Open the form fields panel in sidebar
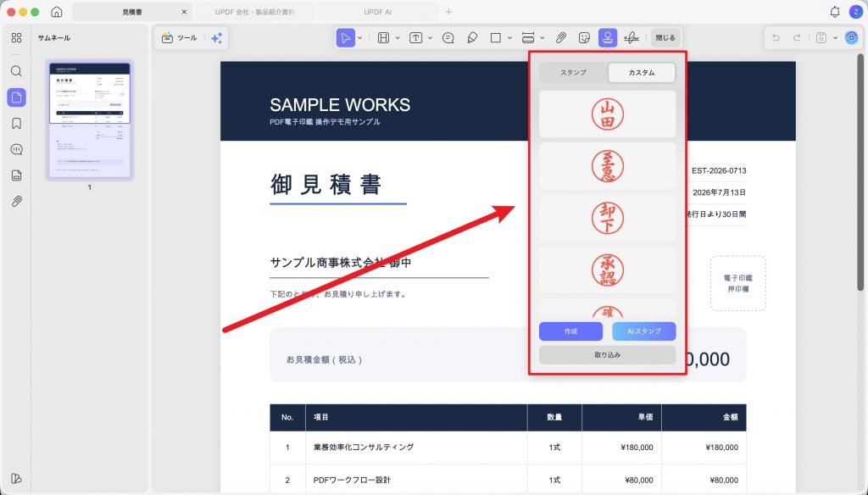This screenshot has width=868, height=495. [17, 175]
